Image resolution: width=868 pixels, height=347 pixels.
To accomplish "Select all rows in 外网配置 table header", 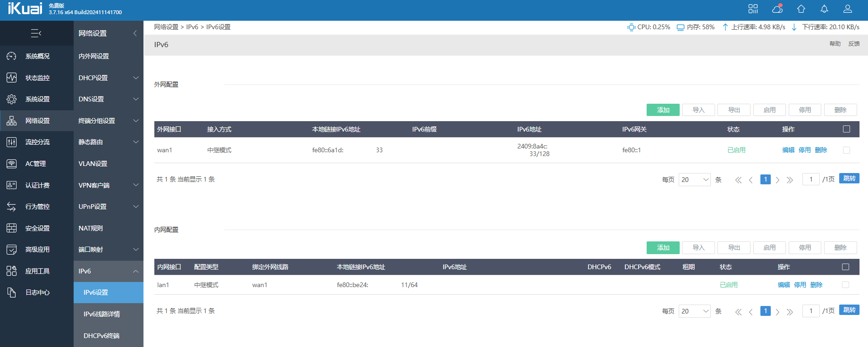I will click(846, 129).
